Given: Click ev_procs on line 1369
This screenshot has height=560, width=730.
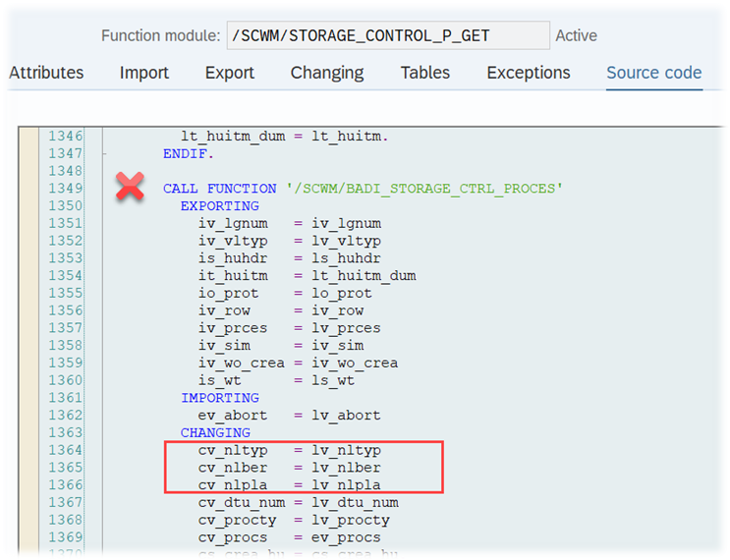Looking at the screenshot, I should click(x=347, y=537).
